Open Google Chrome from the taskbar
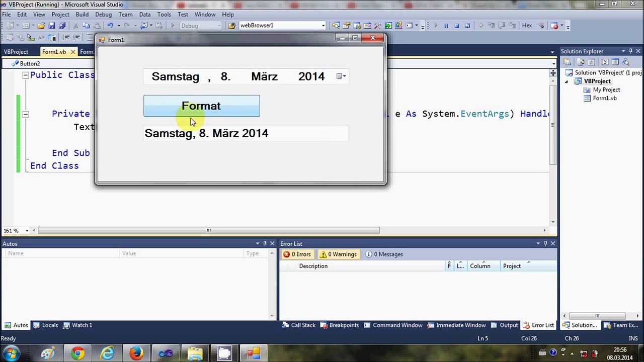The image size is (644, 362). [x=78, y=353]
